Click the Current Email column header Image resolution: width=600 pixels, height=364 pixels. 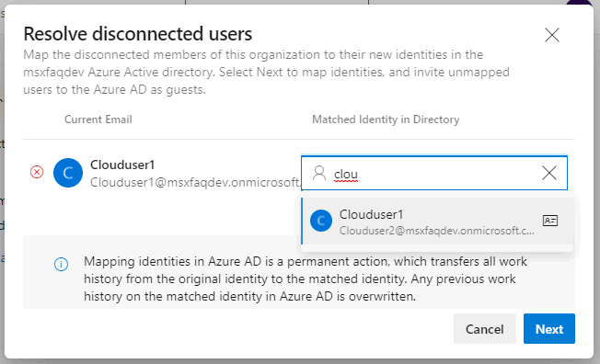[98, 119]
